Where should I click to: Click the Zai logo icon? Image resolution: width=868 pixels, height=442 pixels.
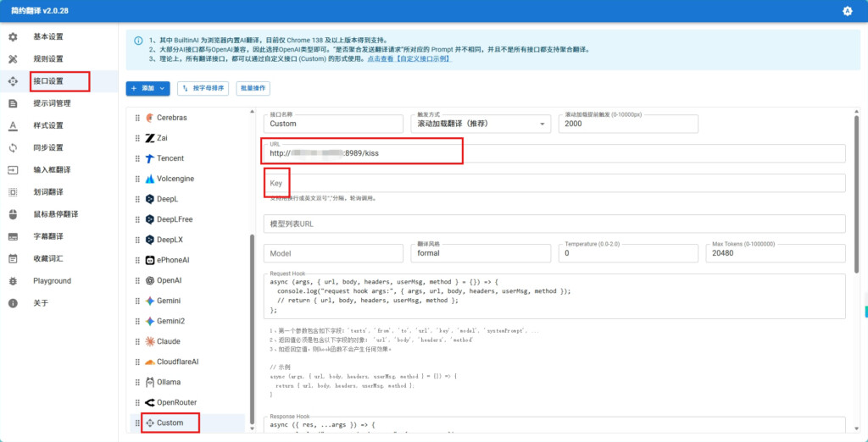coord(149,138)
